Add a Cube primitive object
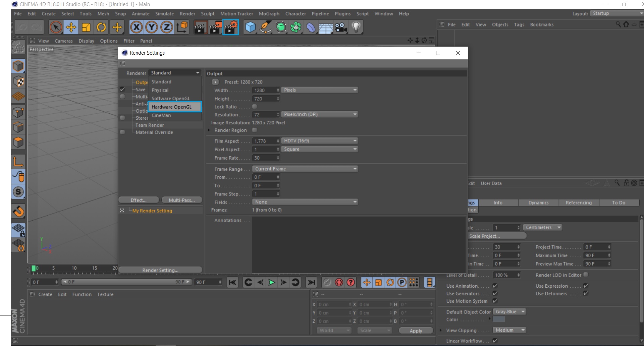The width and height of the screenshot is (644, 346). point(250,27)
